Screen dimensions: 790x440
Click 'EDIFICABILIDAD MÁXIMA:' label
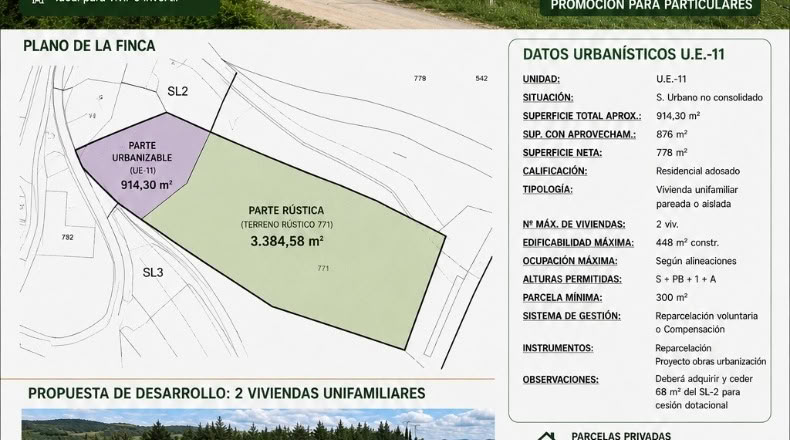click(578, 243)
